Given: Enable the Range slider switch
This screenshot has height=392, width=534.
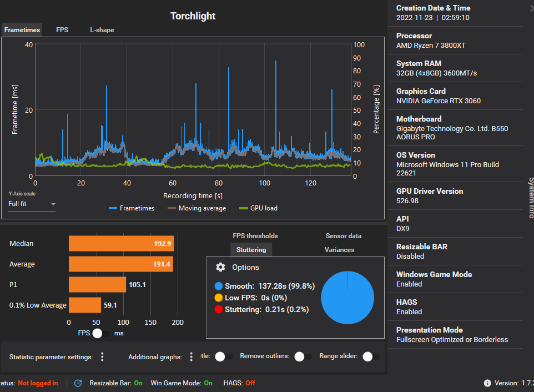Looking at the screenshot, I should click(371, 356).
